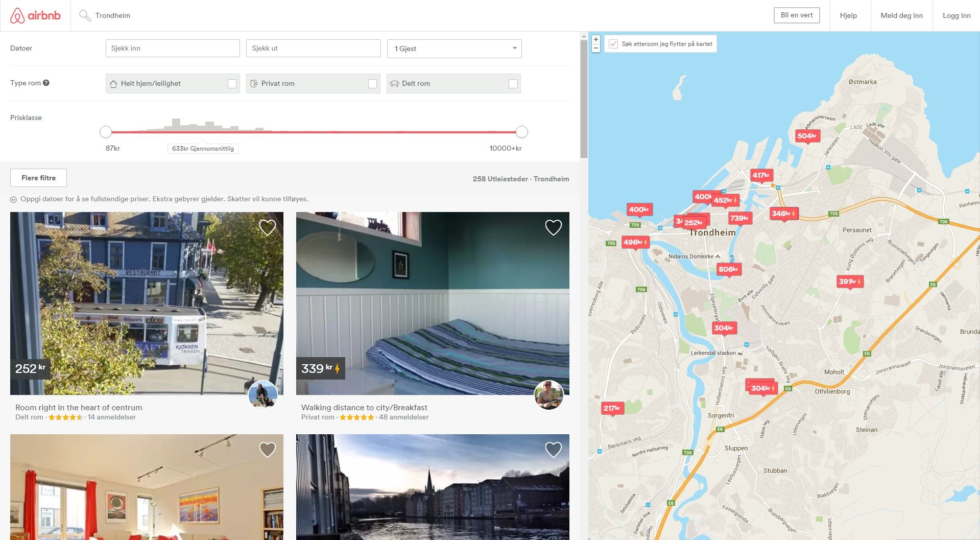Go to 'Logg inn'
Image resolution: width=980 pixels, height=540 pixels.
(x=956, y=15)
